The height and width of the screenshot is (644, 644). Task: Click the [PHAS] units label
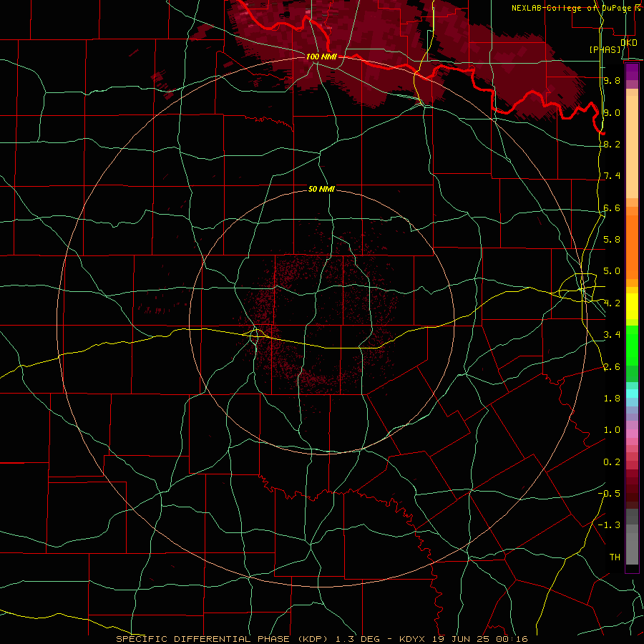[605, 50]
